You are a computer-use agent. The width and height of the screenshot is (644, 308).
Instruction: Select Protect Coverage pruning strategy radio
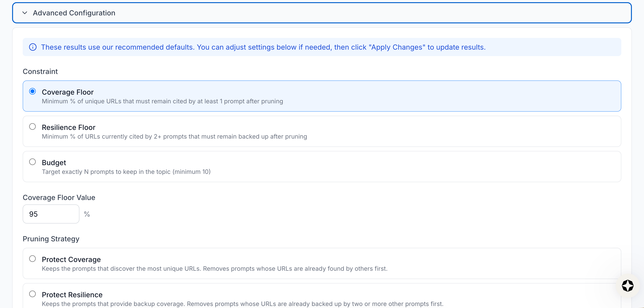point(32,259)
